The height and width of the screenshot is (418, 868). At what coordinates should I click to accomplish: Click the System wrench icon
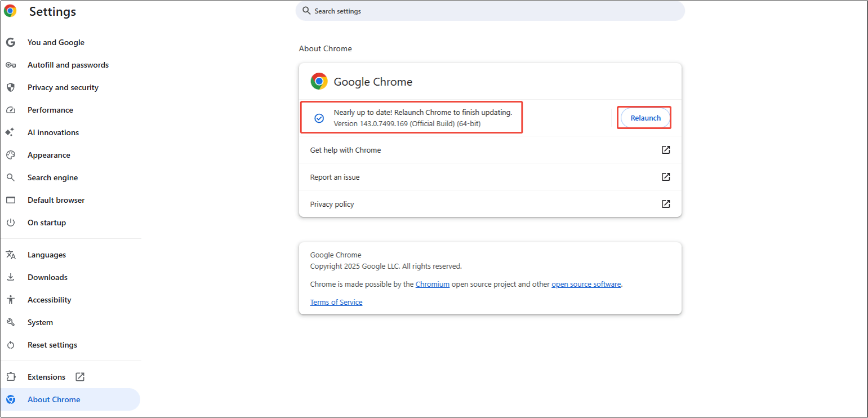(x=11, y=322)
